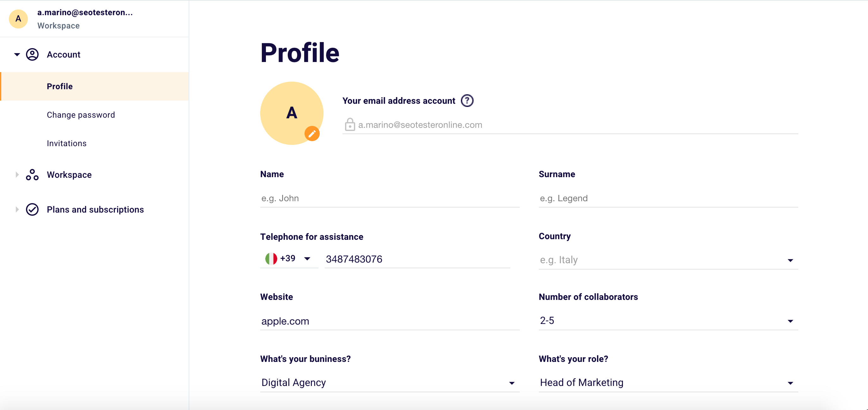Viewport: 868px width, 410px height.
Task: Click the lock icon beside email address
Action: tap(350, 125)
